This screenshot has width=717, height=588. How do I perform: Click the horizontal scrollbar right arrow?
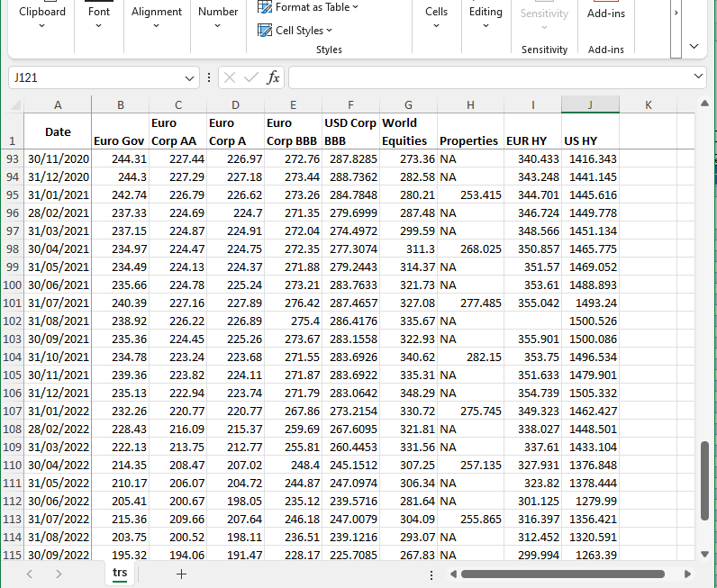pos(687,574)
